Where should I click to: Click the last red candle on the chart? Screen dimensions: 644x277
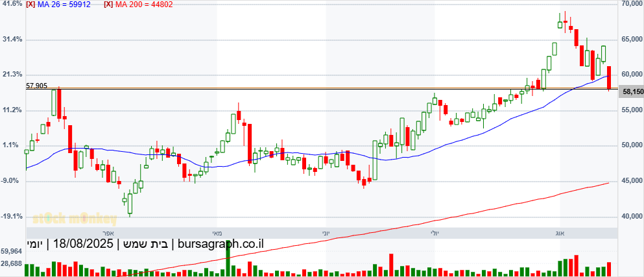[x=609, y=78]
